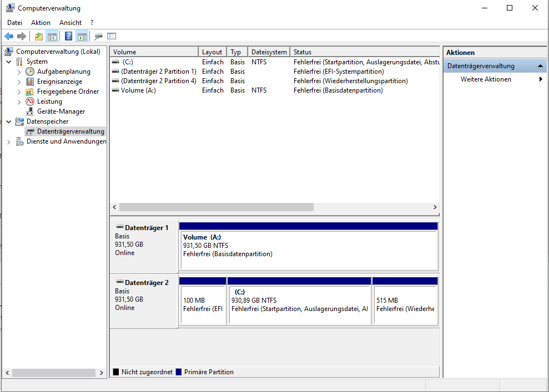Image resolution: width=549 pixels, height=392 pixels.
Task: Select the Volume (A:) partition block
Action: tap(309, 246)
